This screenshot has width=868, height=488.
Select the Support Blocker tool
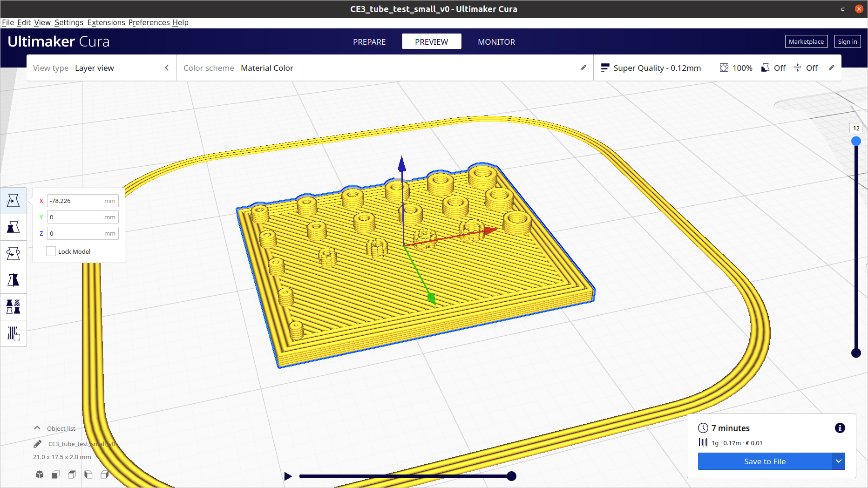(14, 333)
